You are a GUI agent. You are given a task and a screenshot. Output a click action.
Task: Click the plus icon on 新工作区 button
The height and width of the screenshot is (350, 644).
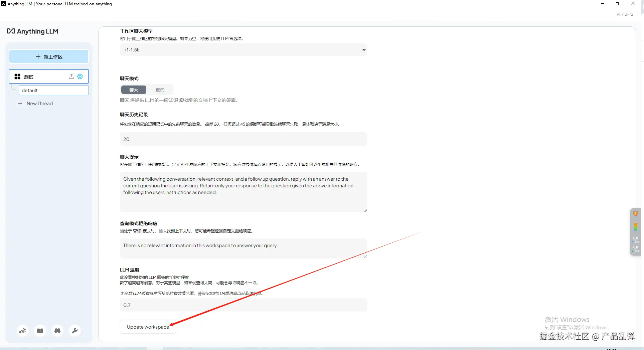point(38,57)
